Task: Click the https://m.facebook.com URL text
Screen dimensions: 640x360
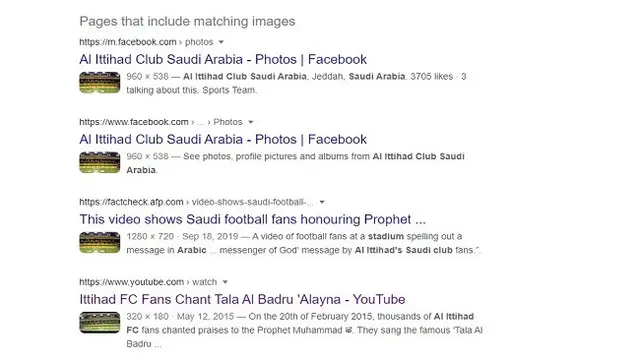Action: coord(128,42)
